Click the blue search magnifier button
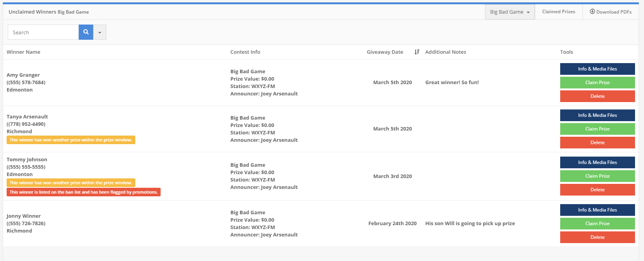The image size is (644, 261). 86,32
